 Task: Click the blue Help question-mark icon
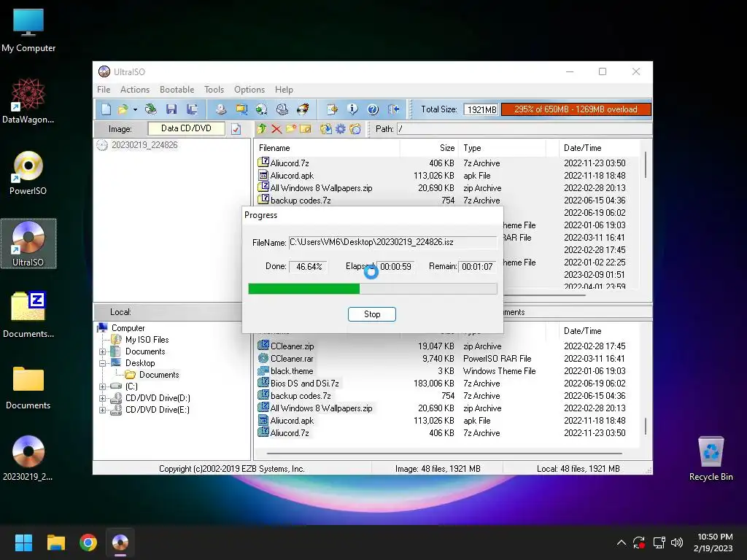373,109
